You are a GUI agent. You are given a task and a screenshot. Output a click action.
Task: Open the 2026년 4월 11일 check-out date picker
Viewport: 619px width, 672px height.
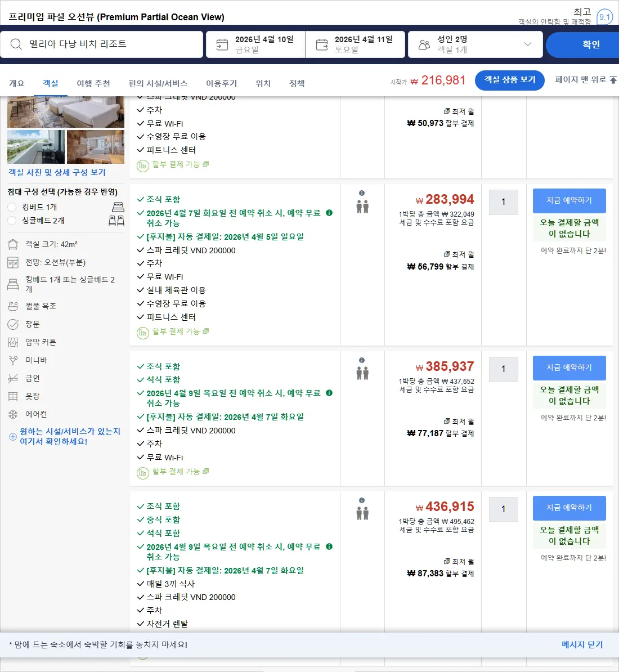coord(355,44)
